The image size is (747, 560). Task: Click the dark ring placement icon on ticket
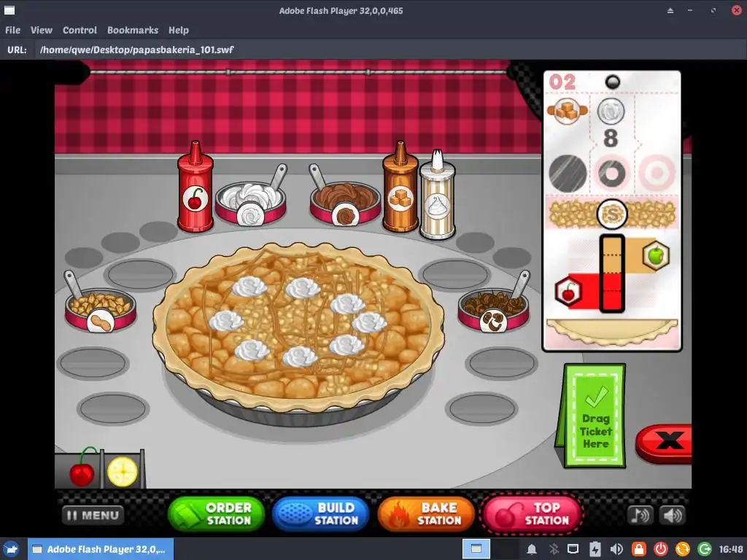coord(568,174)
